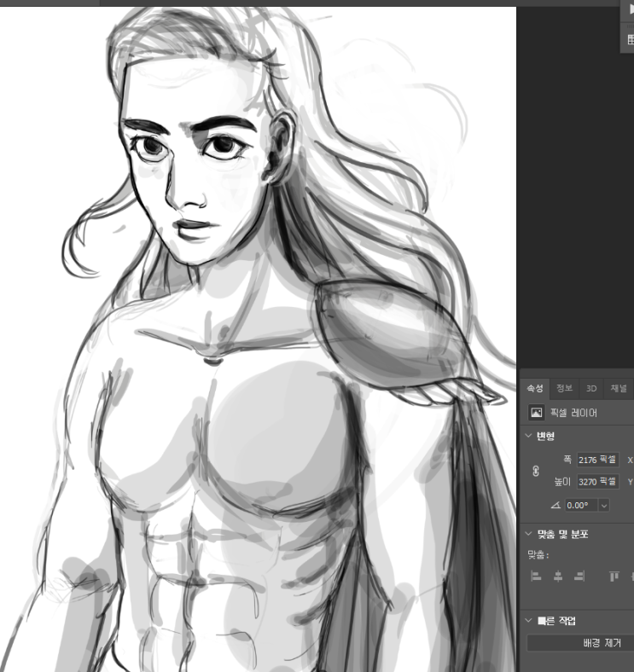Click the 맞춤: label text
Viewport: 634px width, 672px height.
[x=538, y=555]
